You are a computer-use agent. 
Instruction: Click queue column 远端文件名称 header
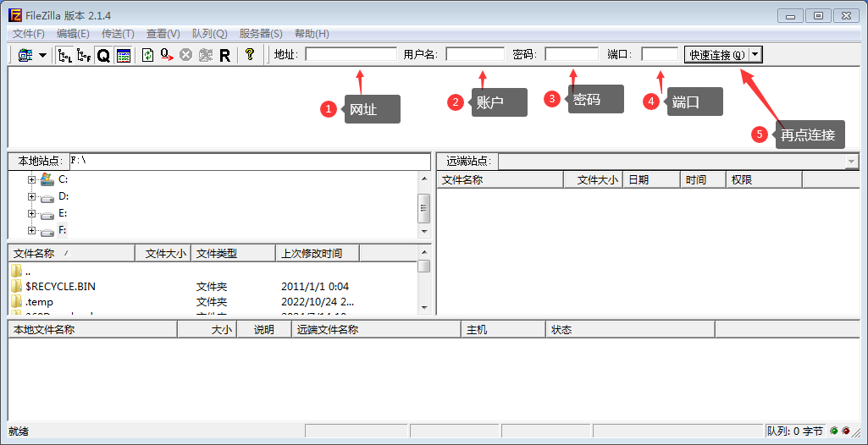point(377,329)
